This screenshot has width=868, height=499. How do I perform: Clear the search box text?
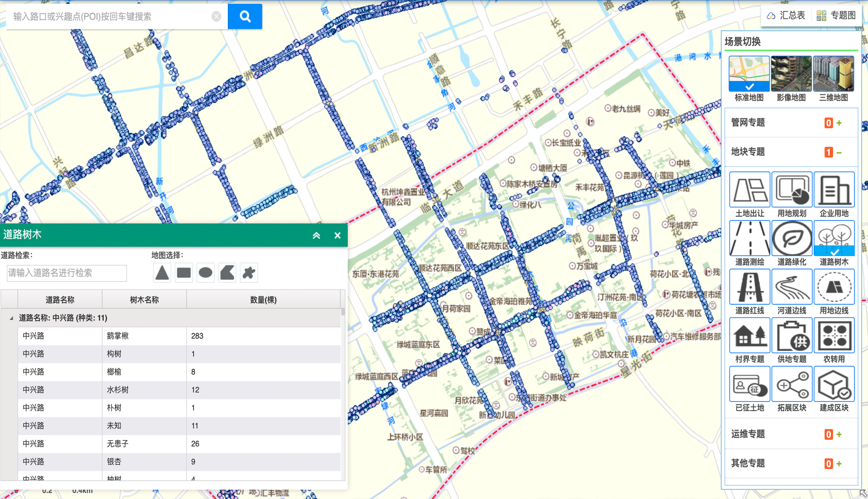click(x=216, y=17)
